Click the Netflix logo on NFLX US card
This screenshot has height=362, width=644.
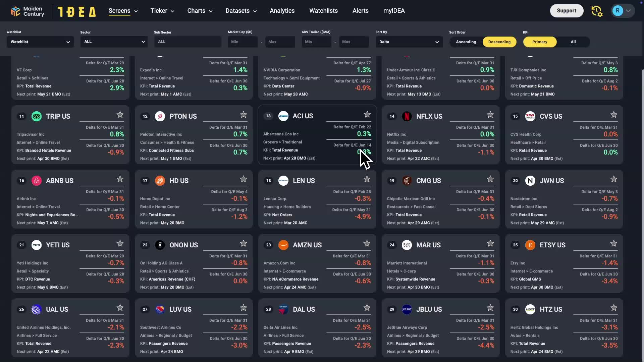(407, 116)
